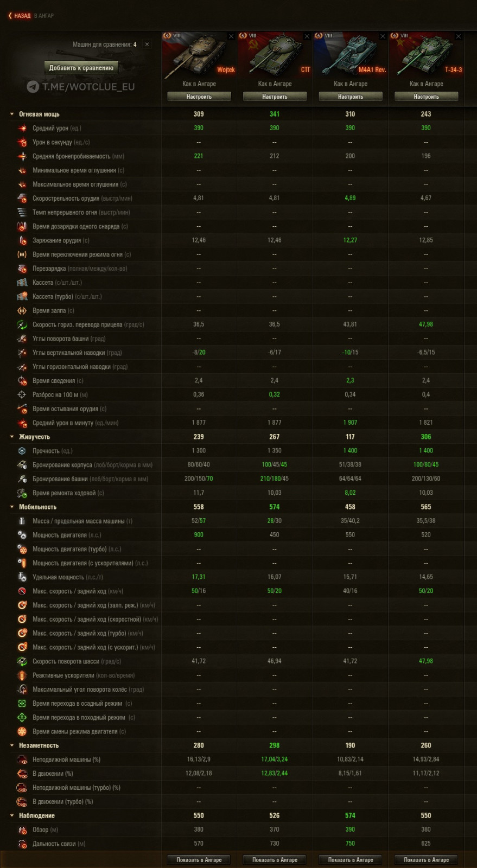Click Настроить under the Wojtek tank
The height and width of the screenshot is (868, 477).
pyautogui.click(x=199, y=97)
